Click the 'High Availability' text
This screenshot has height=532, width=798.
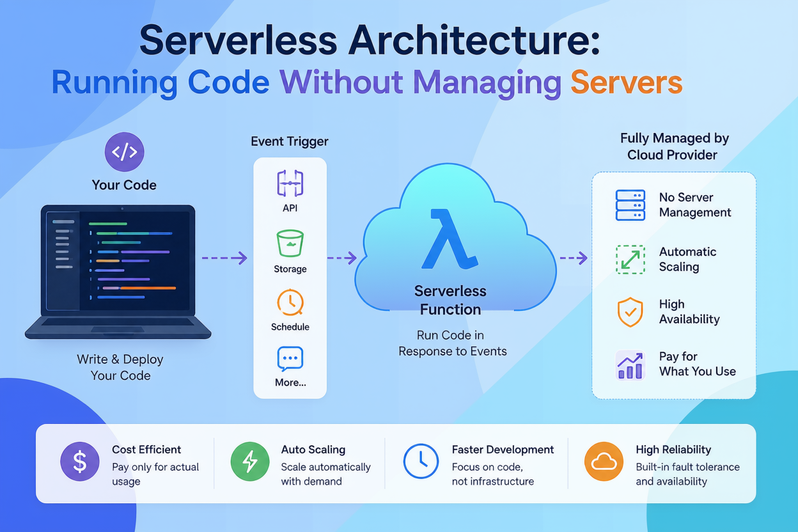pos(689,311)
